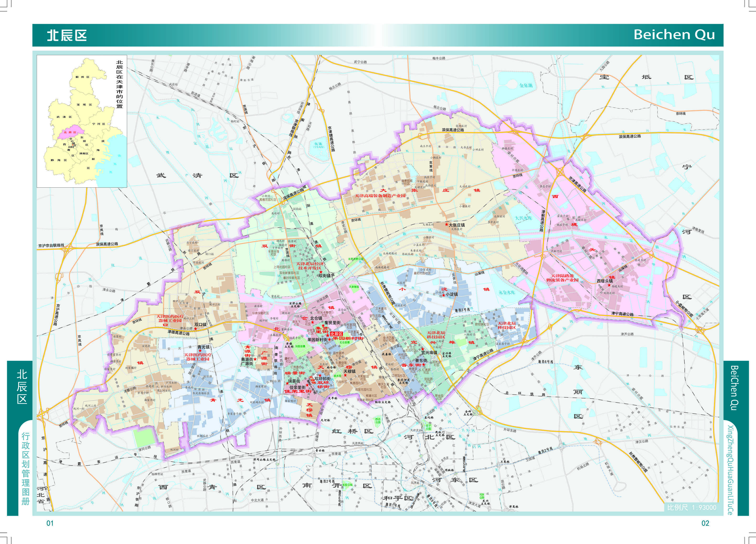This screenshot has width=756, height=544.
Task: Click the 大兴水库 reservoir label
Action: [523, 218]
